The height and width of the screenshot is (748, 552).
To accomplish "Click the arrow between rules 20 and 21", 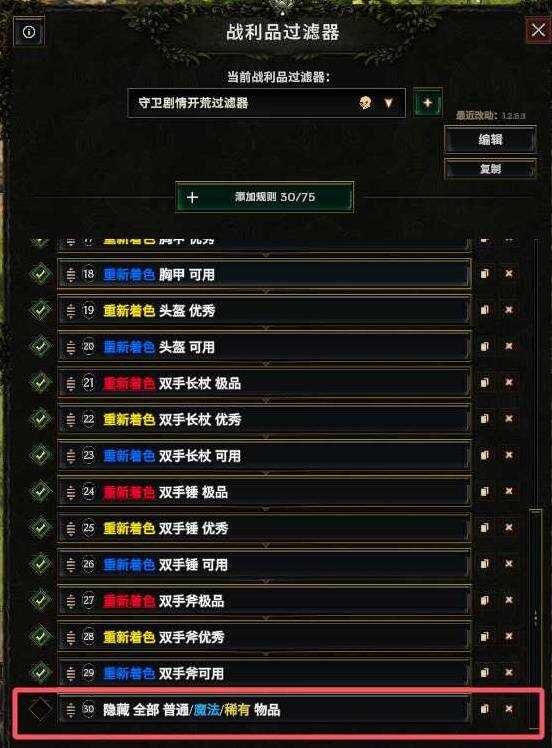I will coord(266,364).
